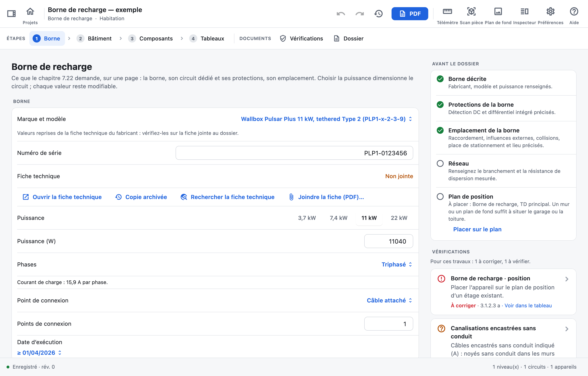Open Marque et modèle dropdown
The height and width of the screenshot is (376, 588).
click(327, 119)
